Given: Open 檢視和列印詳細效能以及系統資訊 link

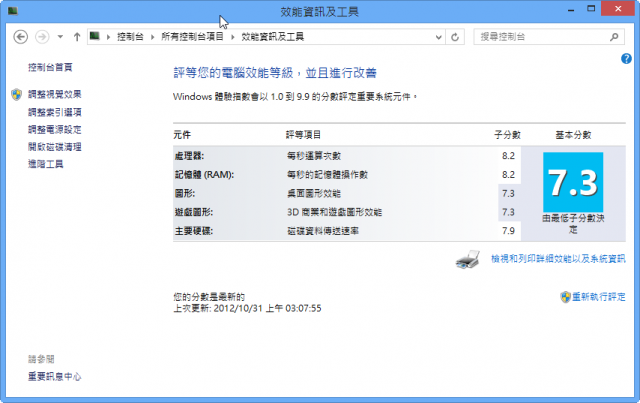Looking at the screenshot, I should tap(558, 258).
